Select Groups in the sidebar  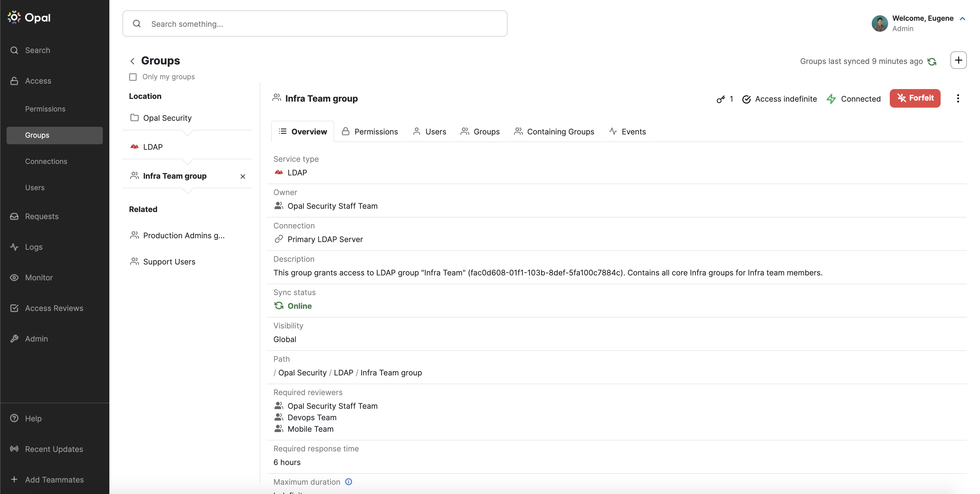[x=54, y=135]
